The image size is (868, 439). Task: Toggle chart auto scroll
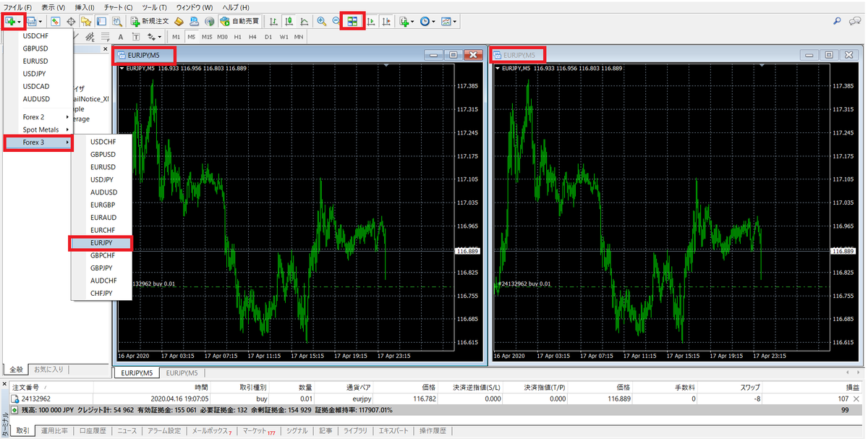coord(372,21)
